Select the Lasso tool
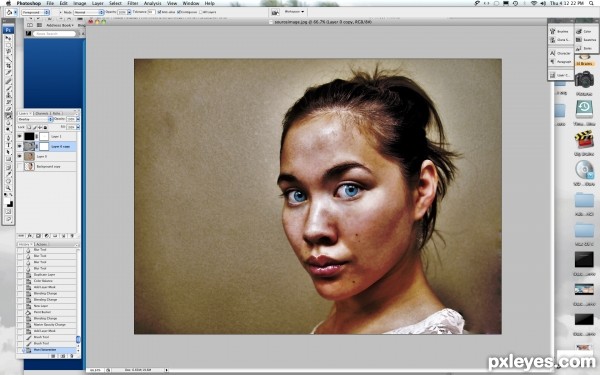The height and width of the screenshot is (375, 600). click(8, 51)
